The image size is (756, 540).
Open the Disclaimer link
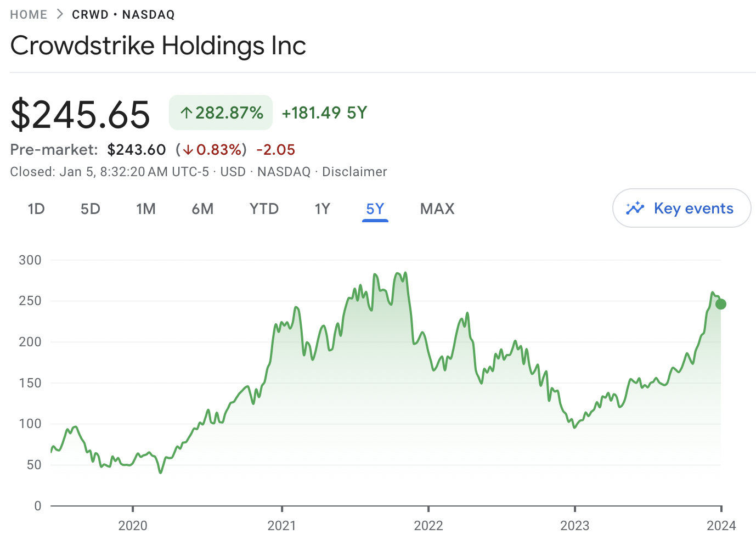click(354, 172)
